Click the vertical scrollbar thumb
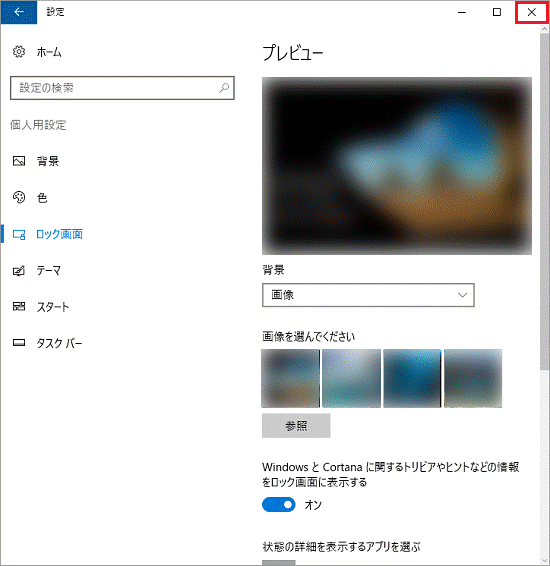This screenshot has width=550, height=566. pyautogui.click(x=544, y=201)
